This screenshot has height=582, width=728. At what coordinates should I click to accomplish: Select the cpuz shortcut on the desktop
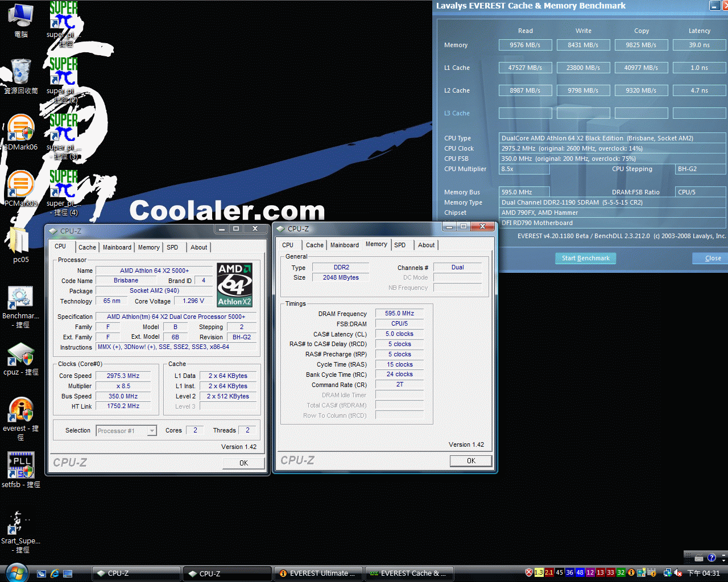[x=21, y=358]
